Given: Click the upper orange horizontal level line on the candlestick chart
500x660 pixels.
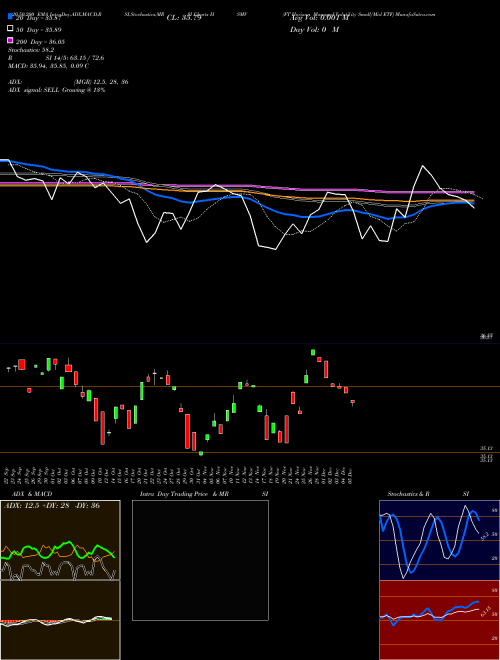Looking at the screenshot, I should [x=250, y=386].
